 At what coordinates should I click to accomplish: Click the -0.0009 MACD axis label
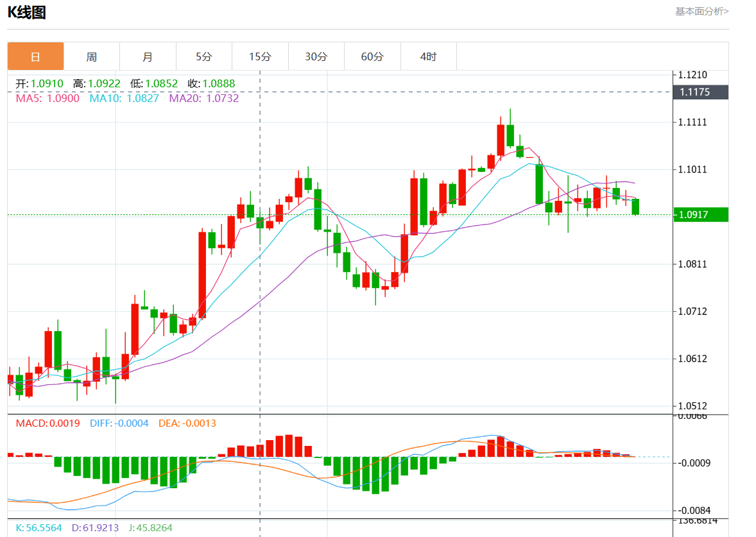(694, 463)
